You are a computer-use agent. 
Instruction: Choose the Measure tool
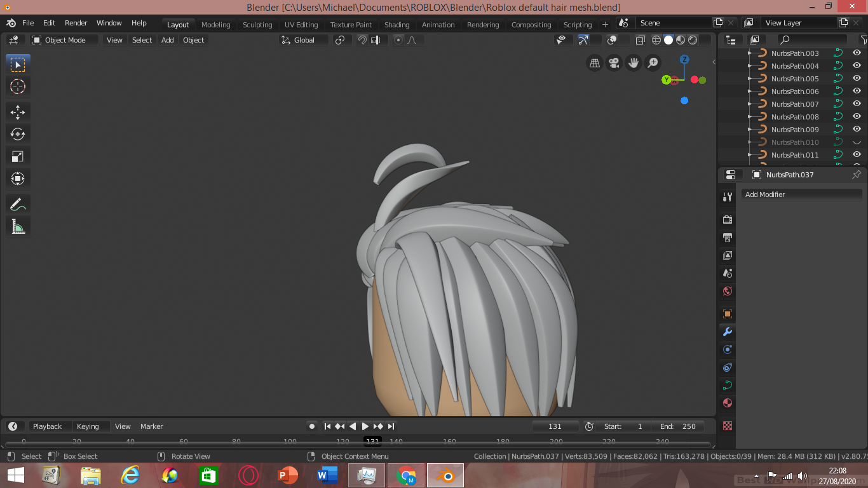[18, 226]
